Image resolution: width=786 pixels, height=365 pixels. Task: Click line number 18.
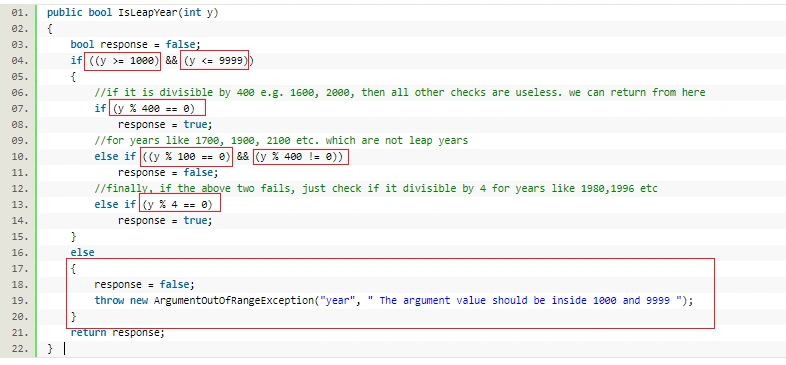pyautogui.click(x=20, y=285)
